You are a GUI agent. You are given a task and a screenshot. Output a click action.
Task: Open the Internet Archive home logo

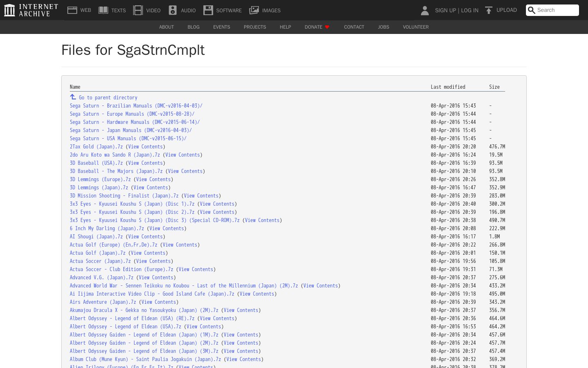coord(31,10)
